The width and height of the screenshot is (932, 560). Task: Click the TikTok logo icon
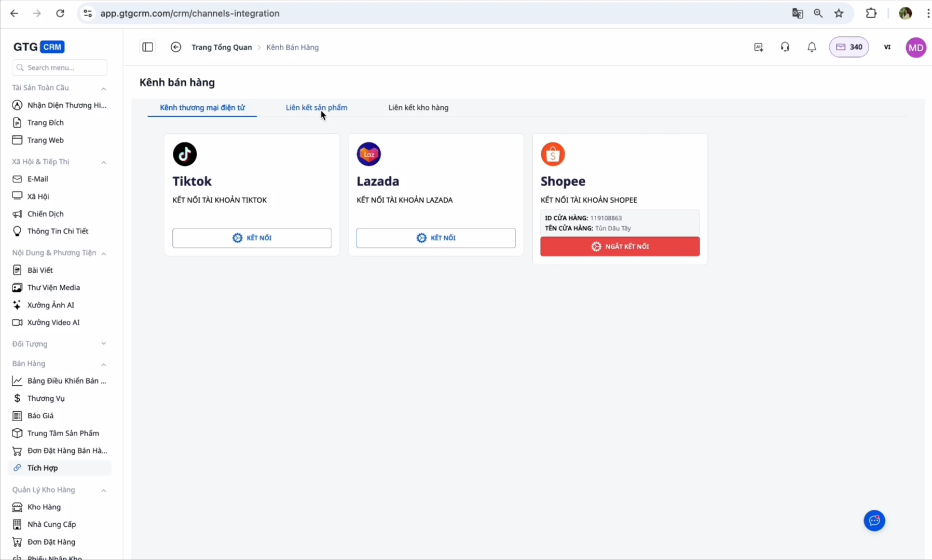185,154
